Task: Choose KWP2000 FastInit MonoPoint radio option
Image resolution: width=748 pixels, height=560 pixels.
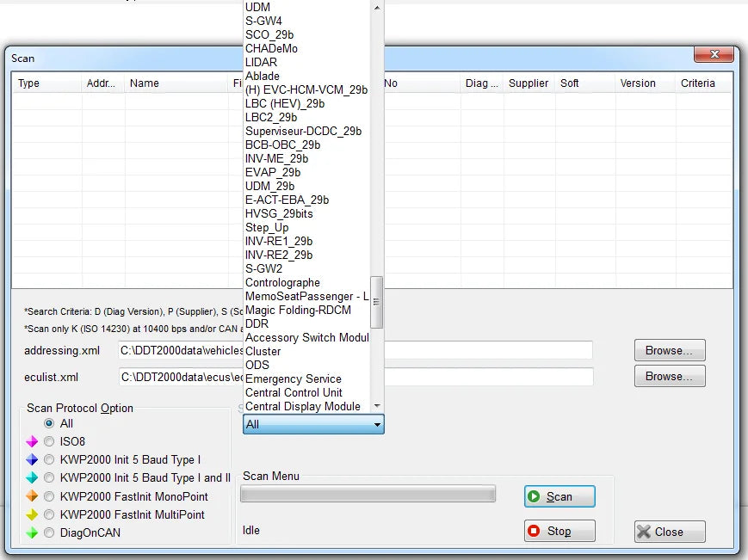Action: pyautogui.click(x=49, y=496)
